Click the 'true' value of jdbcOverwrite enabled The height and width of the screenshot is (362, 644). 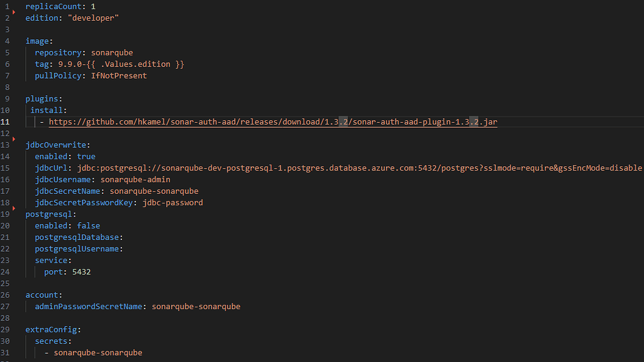point(86,156)
